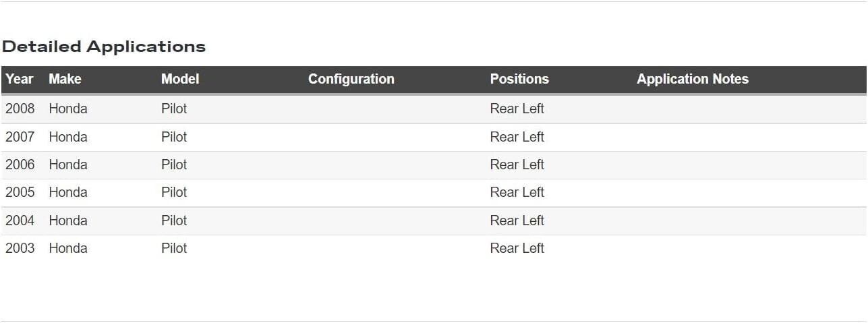This screenshot has height=323, width=868.
Task: Click the Model column header
Action: pos(180,79)
